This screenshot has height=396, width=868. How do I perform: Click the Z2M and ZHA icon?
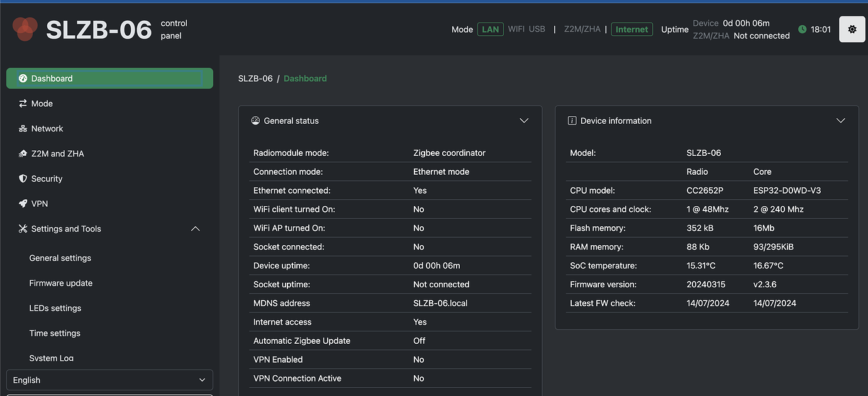click(x=23, y=154)
